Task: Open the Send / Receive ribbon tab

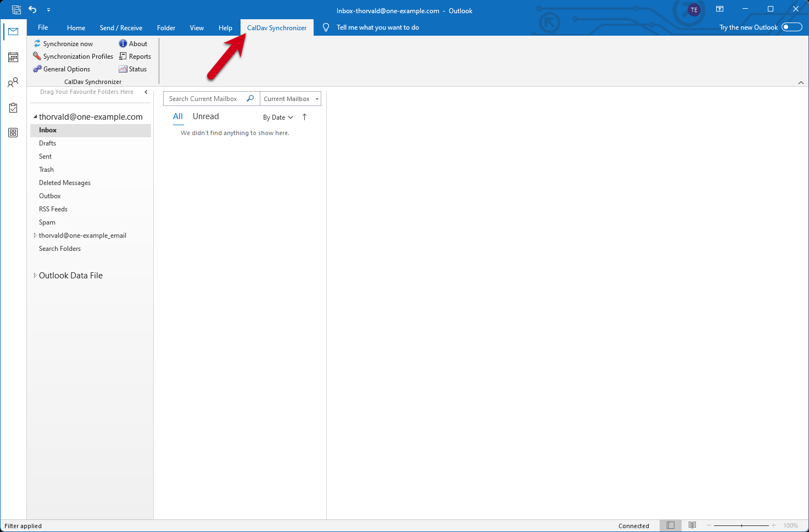Action: (121, 28)
